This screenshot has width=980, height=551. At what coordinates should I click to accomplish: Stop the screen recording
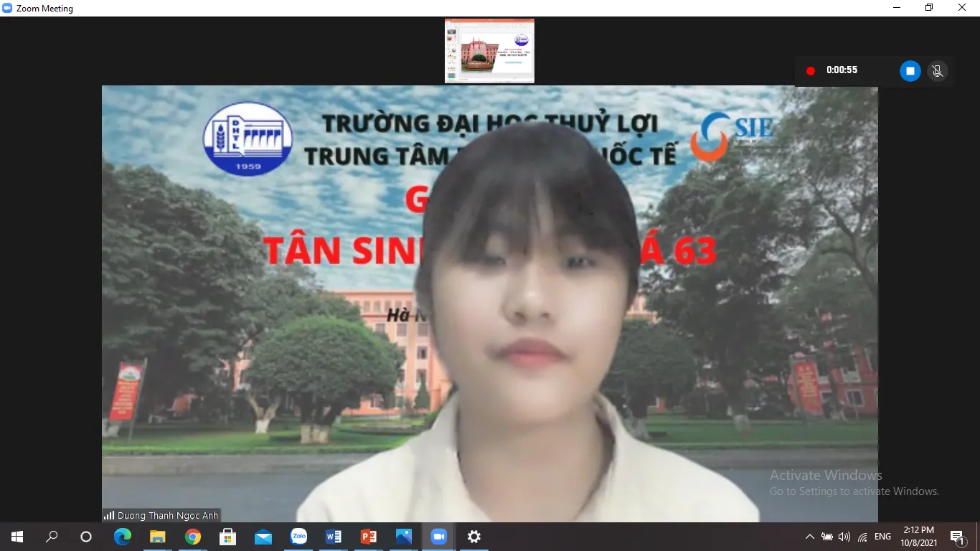tap(910, 71)
